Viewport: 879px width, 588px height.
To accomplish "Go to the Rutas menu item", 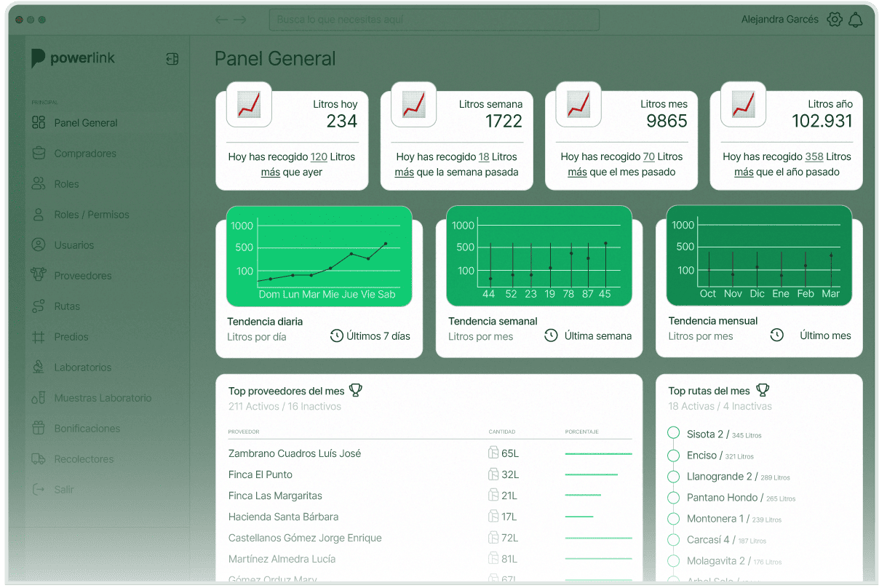I will pos(67,306).
